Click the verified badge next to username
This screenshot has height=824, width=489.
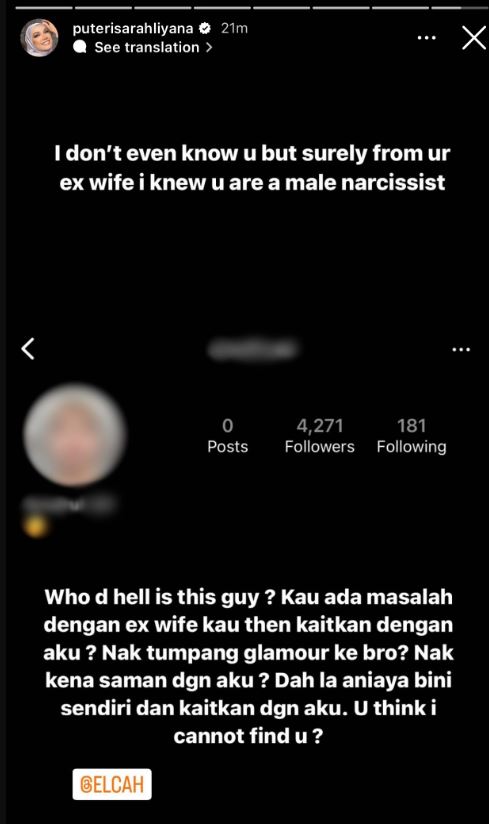[x=205, y=28]
